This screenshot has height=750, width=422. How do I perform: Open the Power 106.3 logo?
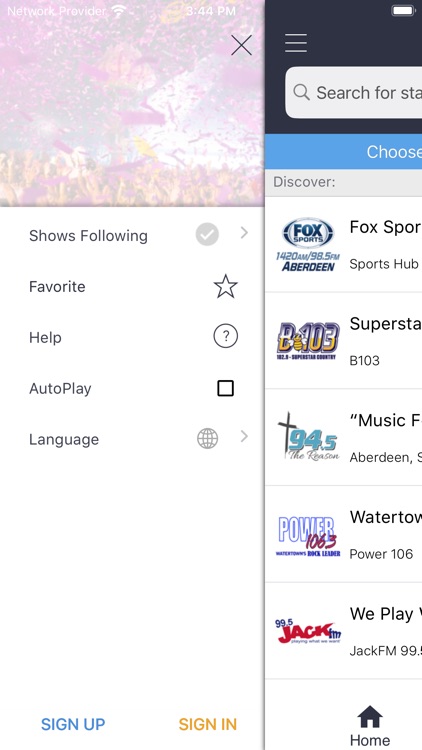[x=308, y=536]
